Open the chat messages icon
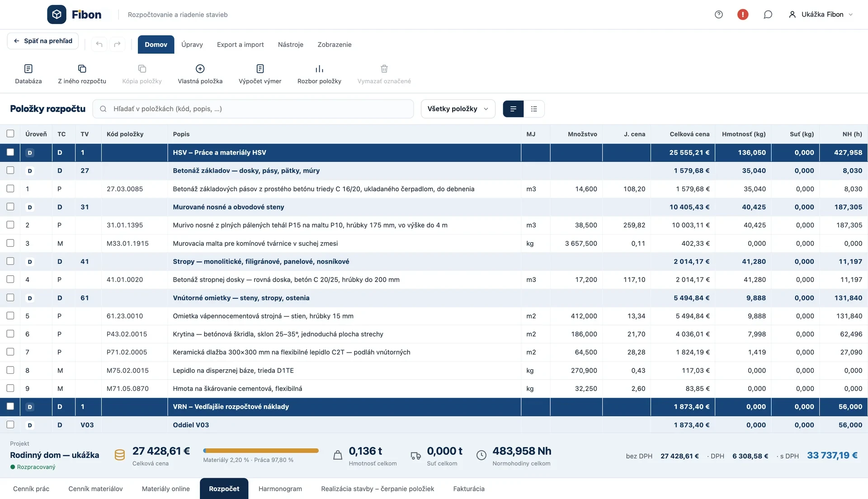This screenshot has height=499, width=868. 768,14
